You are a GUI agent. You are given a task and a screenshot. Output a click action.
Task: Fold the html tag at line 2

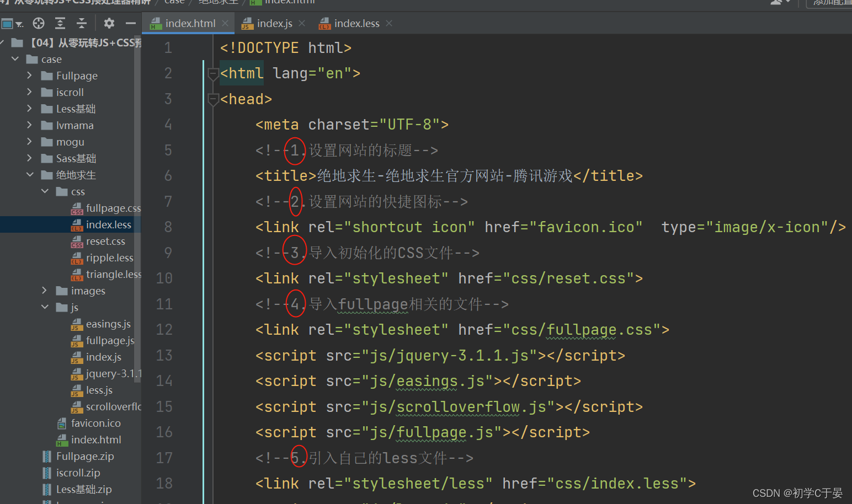213,74
